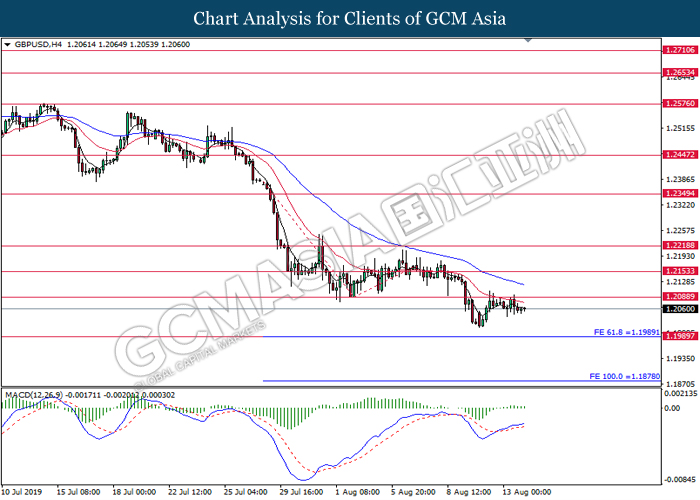This screenshot has width=700, height=500.
Task: Select the 1.23494 price level label
Action: pos(680,193)
